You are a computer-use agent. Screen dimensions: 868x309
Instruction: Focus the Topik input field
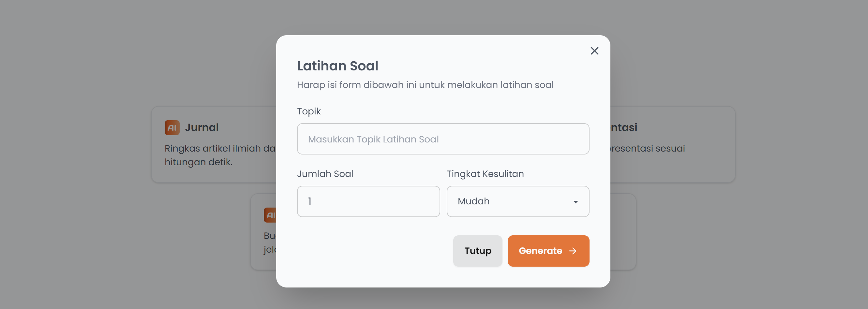click(443, 139)
